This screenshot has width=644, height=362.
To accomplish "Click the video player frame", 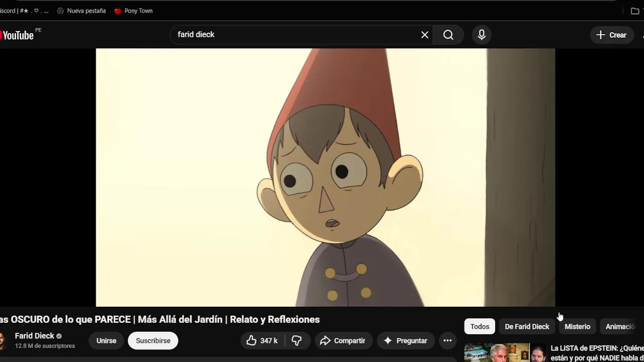I will tap(326, 177).
